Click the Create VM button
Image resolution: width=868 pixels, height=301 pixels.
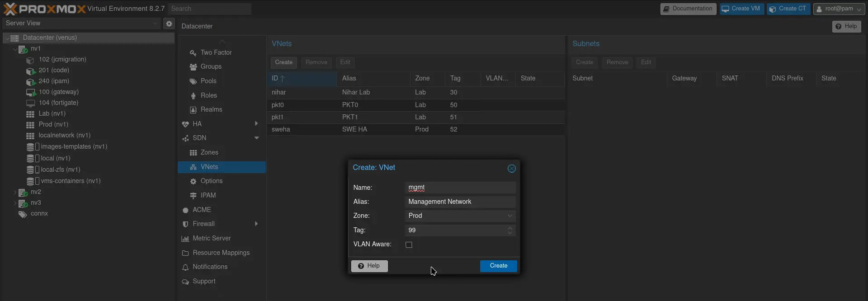point(742,9)
